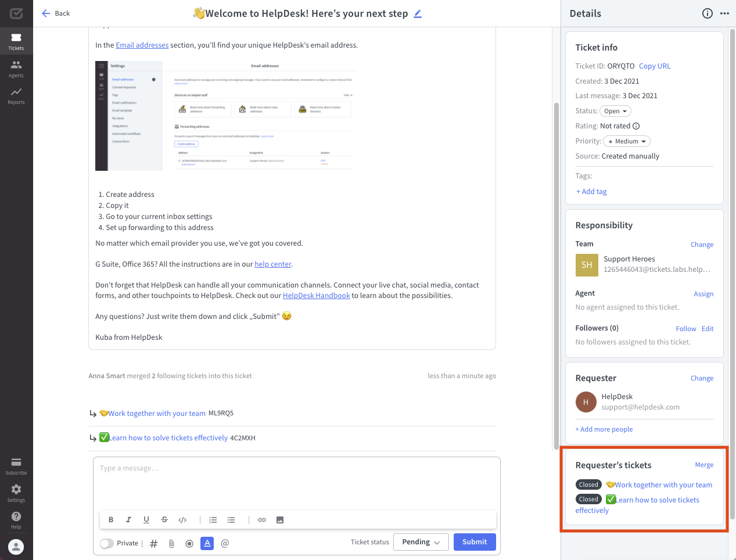Click the HelpDesk logo icon
The width and height of the screenshot is (736, 560).
coord(16,13)
